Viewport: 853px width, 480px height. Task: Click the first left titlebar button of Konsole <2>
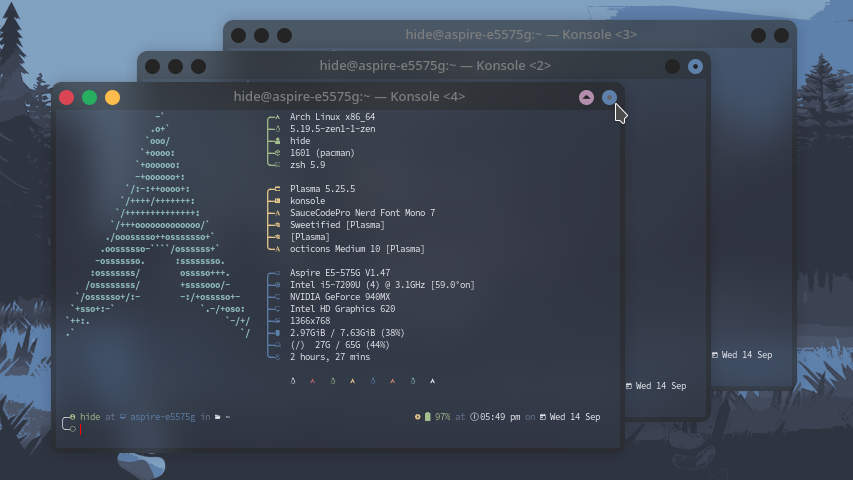click(152, 66)
